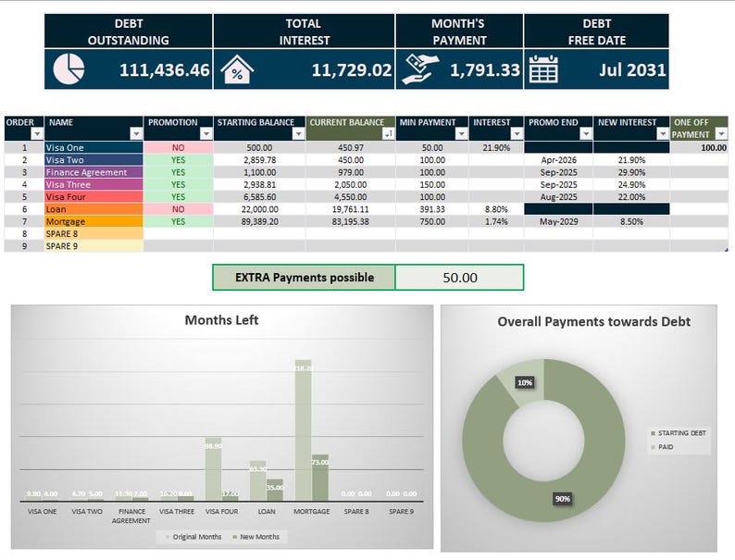Click the Visa Four original months bar

pyautogui.click(x=213, y=469)
